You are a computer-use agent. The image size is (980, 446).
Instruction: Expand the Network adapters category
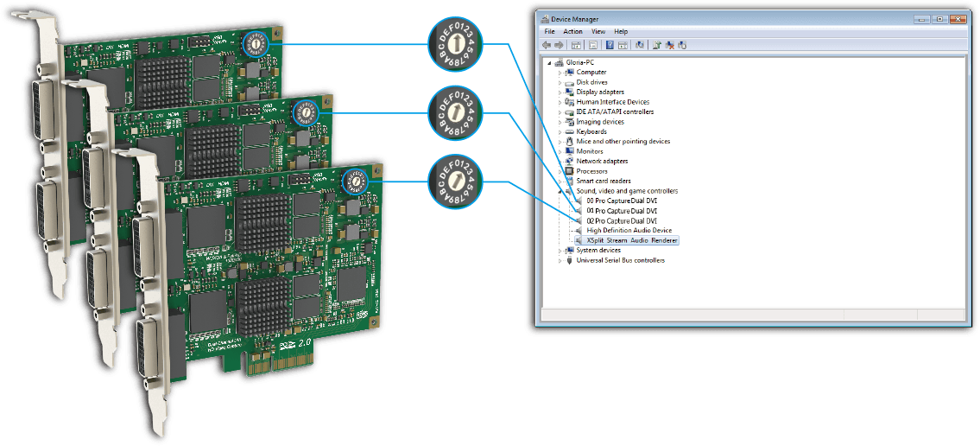pos(560,162)
